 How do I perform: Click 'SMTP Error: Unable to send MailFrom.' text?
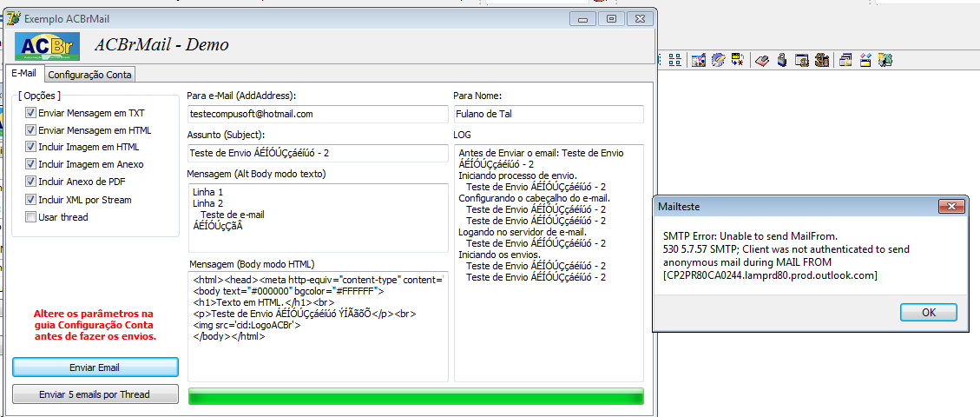click(x=749, y=235)
